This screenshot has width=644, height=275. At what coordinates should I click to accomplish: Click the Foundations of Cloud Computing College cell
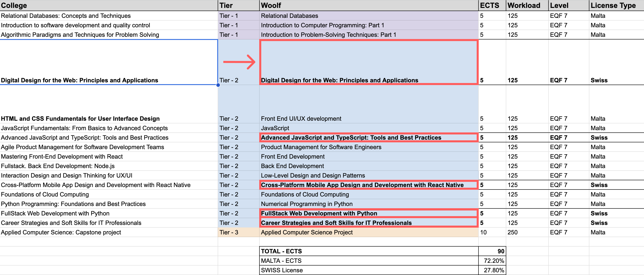click(x=108, y=194)
